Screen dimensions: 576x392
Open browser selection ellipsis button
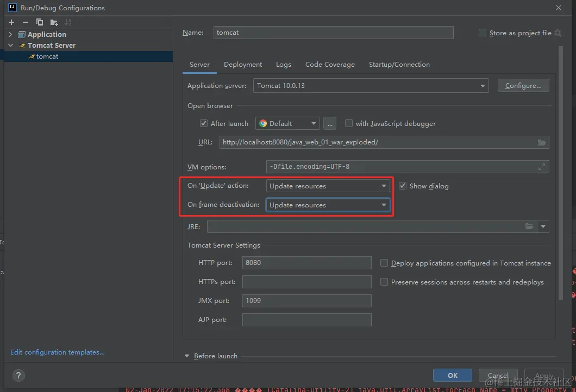329,123
